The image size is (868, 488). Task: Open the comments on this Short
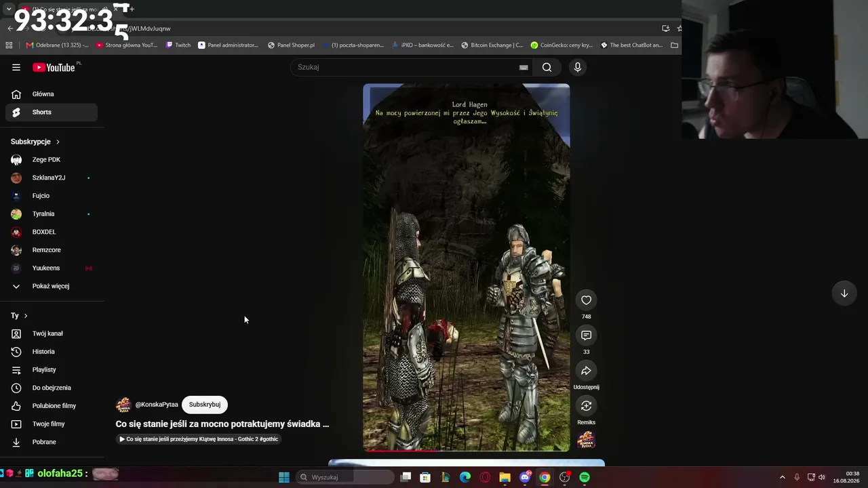click(x=586, y=335)
